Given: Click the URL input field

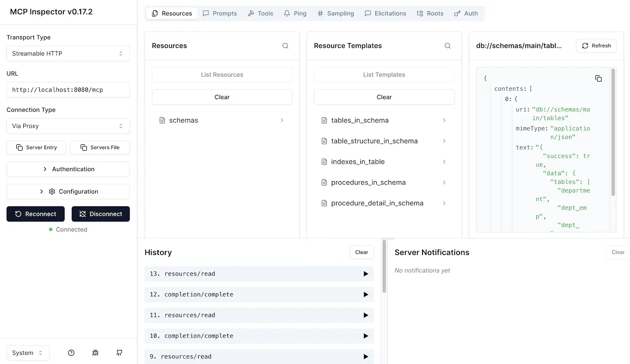Looking at the screenshot, I should 68,90.
